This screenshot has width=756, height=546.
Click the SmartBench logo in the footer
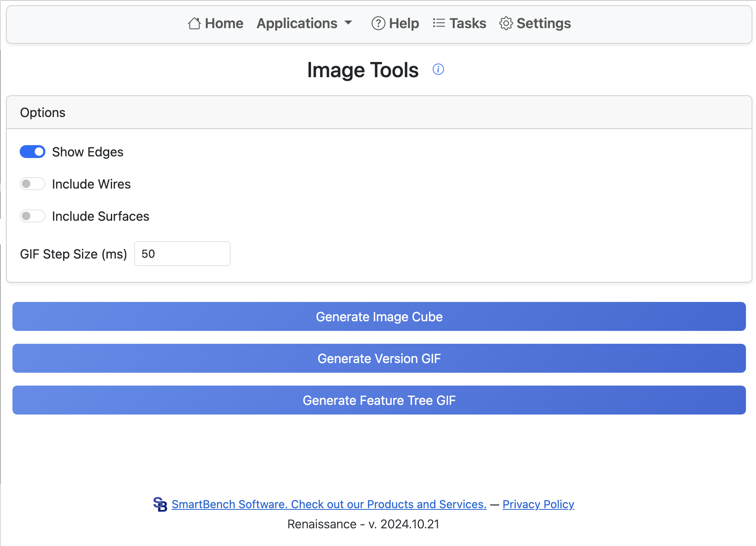point(160,504)
